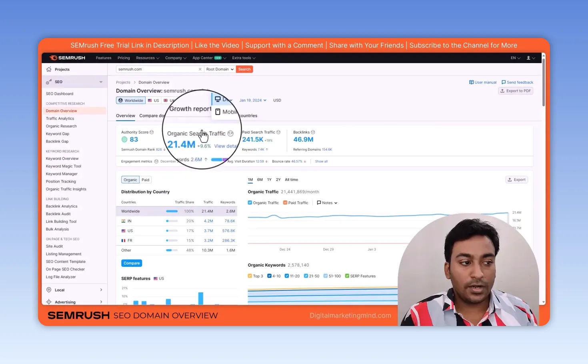Select the USD currency option
The width and height of the screenshot is (588, 364).
point(277,100)
